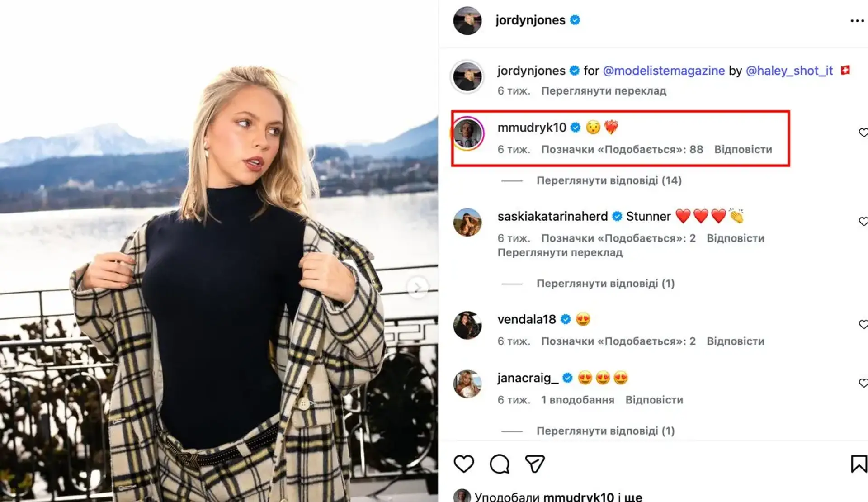Expand the reply under saskiakatarinaherd's comment
Screen dimensions: 868x502
click(605, 284)
